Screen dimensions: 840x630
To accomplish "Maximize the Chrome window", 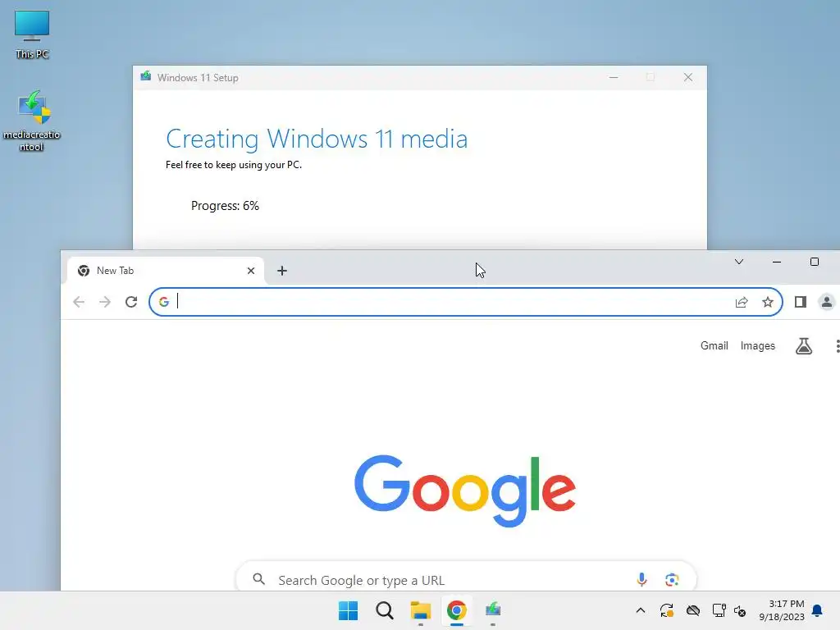I will pos(815,262).
